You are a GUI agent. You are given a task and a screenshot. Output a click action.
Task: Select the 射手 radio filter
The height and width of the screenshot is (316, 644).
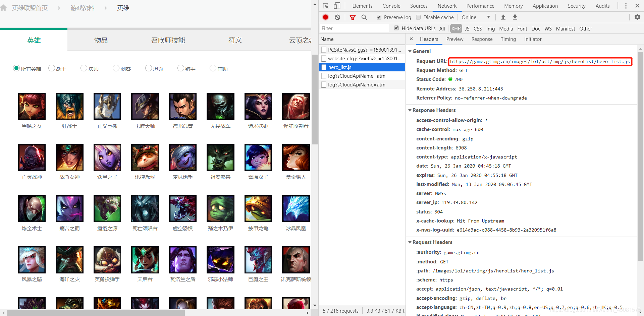(181, 68)
